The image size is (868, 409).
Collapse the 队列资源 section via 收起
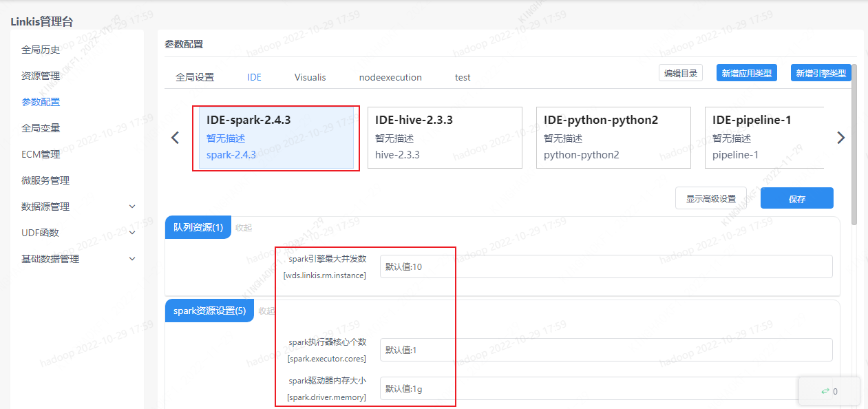(x=244, y=228)
